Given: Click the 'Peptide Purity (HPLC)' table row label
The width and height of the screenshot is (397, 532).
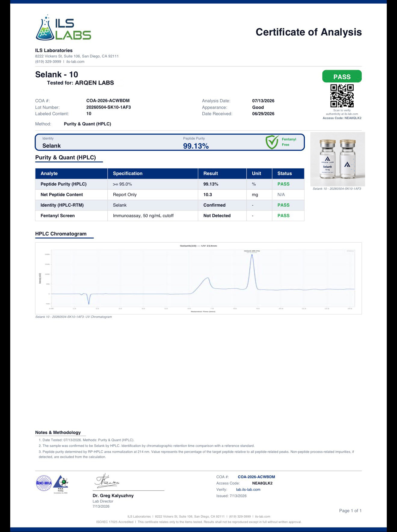Looking at the screenshot, I should click(x=63, y=184).
